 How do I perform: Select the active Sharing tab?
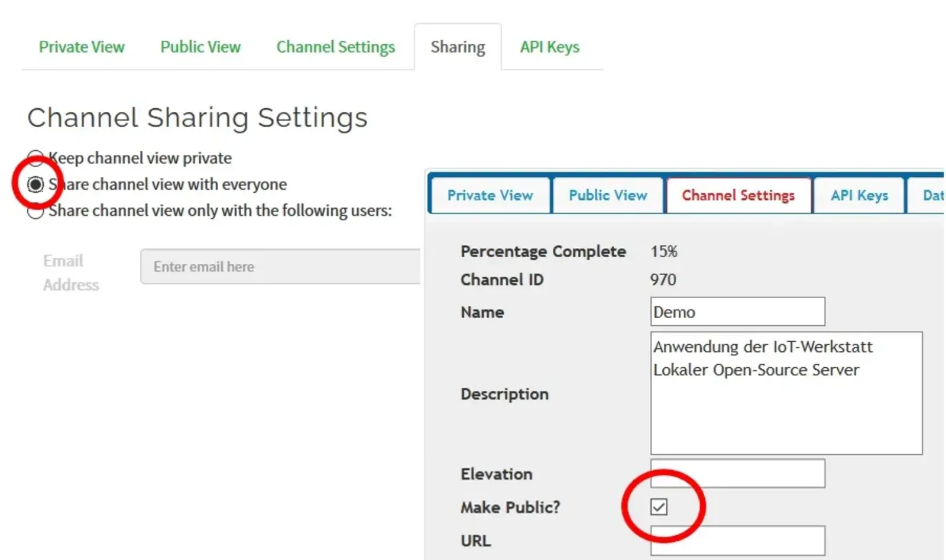click(x=458, y=47)
